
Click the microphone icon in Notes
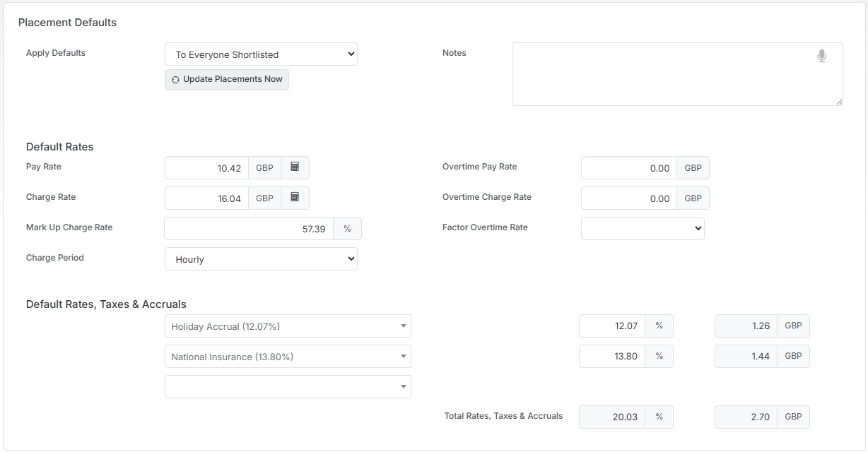(x=821, y=56)
